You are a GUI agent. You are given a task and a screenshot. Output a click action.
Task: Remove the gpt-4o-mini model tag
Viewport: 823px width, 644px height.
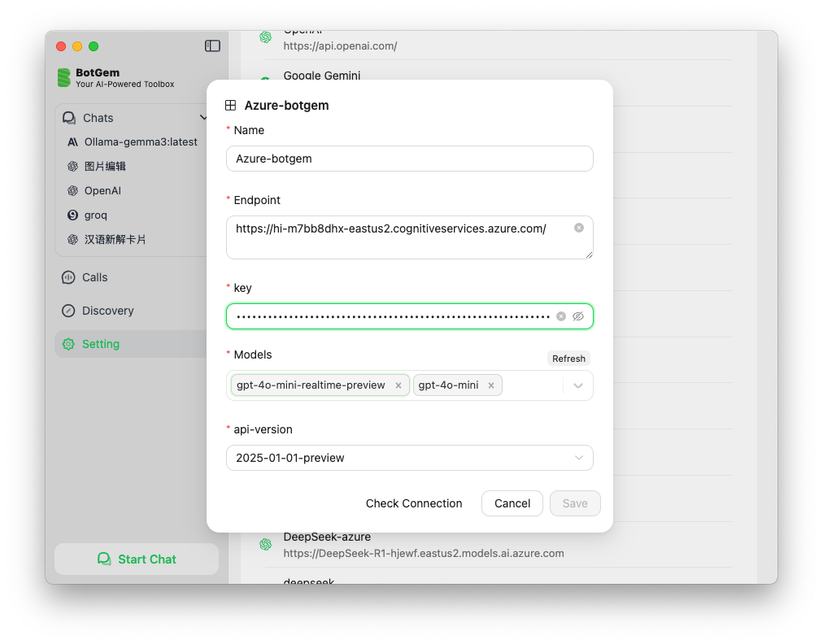point(490,385)
